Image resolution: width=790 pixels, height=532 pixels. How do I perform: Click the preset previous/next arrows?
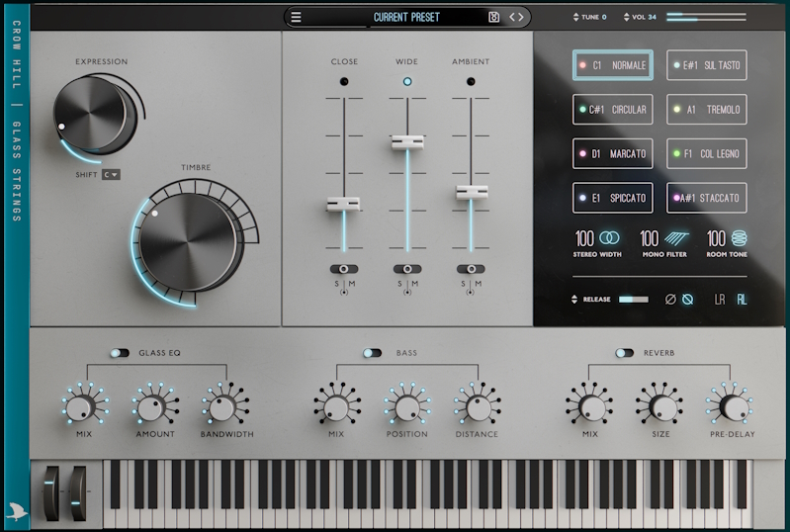(x=517, y=17)
